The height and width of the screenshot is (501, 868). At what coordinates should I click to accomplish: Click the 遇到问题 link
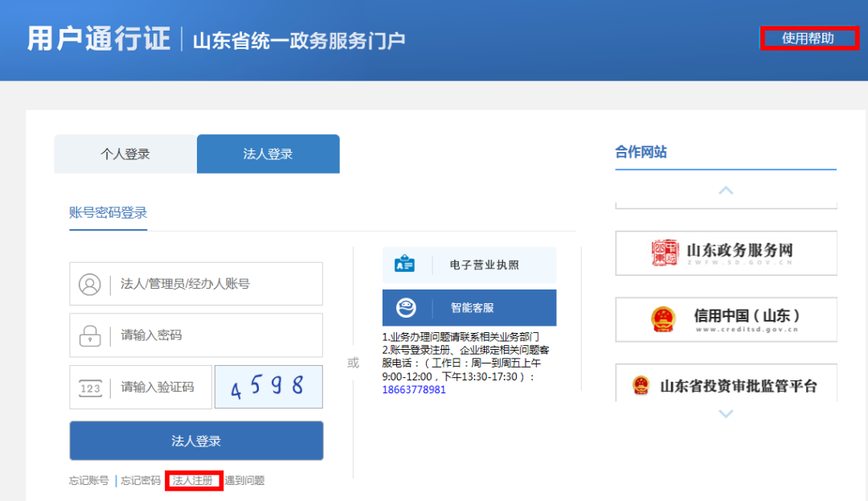(245, 481)
